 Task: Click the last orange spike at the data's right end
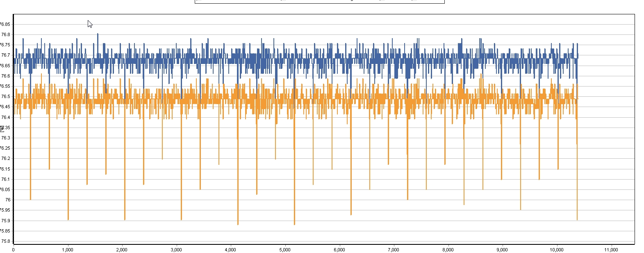(577, 219)
